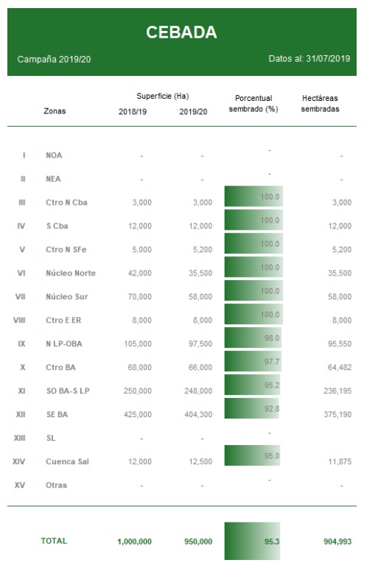392x571 pixels.
Task: Click the 2018/19 column header
Action: pyautogui.click(x=133, y=112)
